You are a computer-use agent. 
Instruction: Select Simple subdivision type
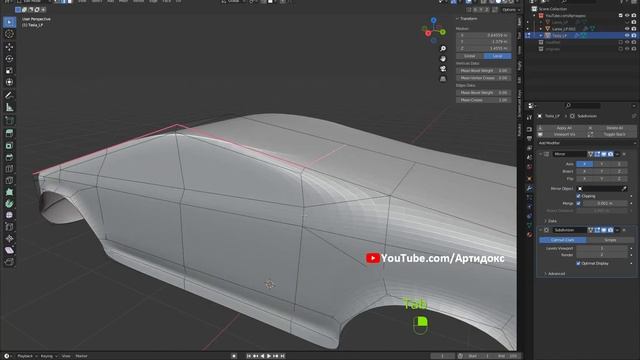point(610,240)
